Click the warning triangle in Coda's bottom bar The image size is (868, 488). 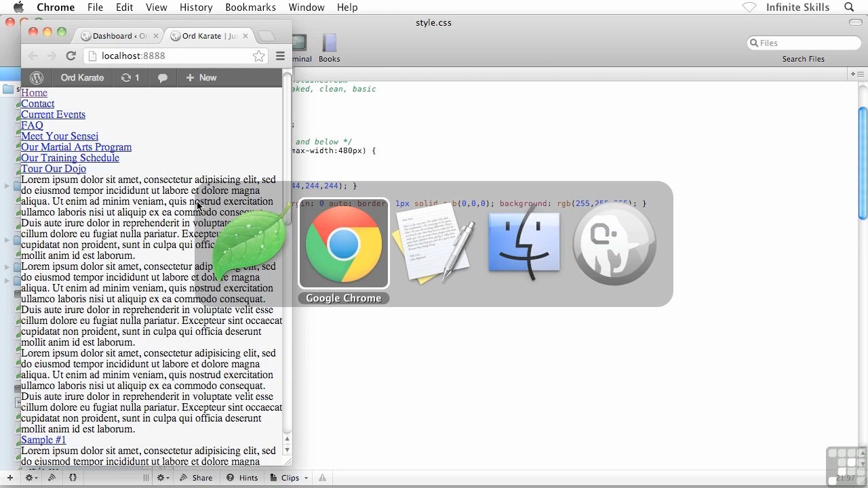(x=322, y=478)
